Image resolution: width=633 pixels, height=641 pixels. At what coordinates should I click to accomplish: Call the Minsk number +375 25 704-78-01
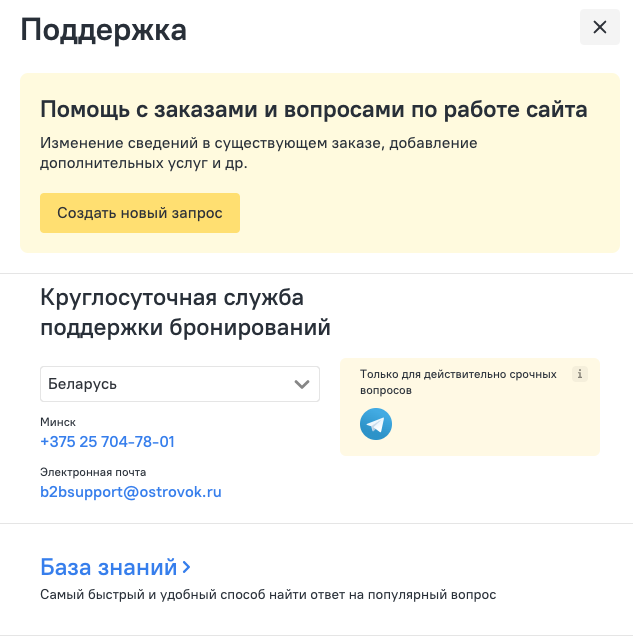pos(108,442)
